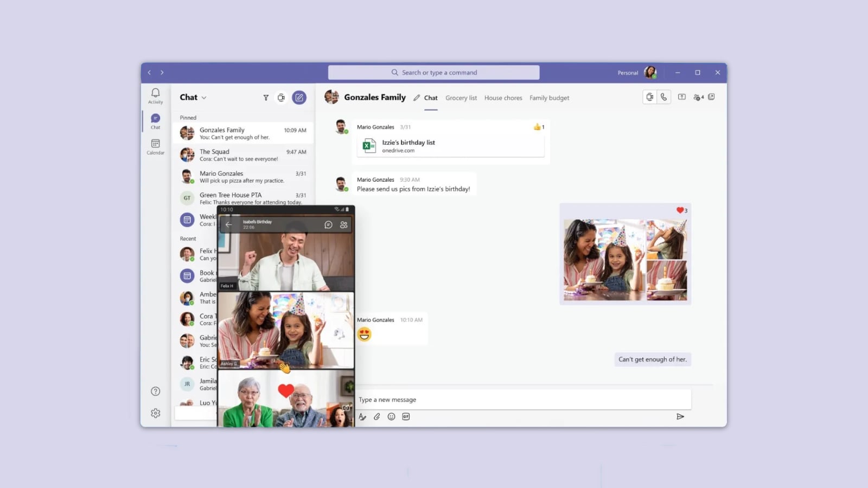Go forward with the right arrow in title bar

pyautogui.click(x=162, y=73)
